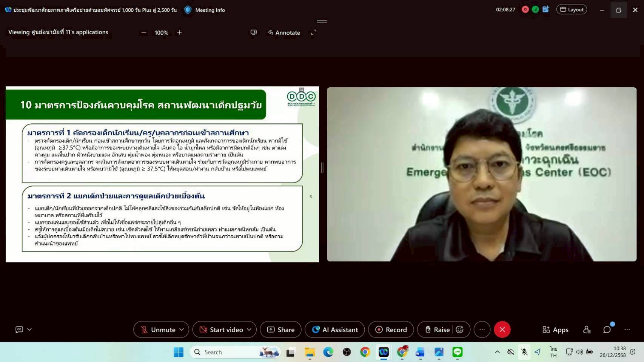The height and width of the screenshot is (362, 644).
Task: Open the AI Assistant
Action: tap(334, 330)
